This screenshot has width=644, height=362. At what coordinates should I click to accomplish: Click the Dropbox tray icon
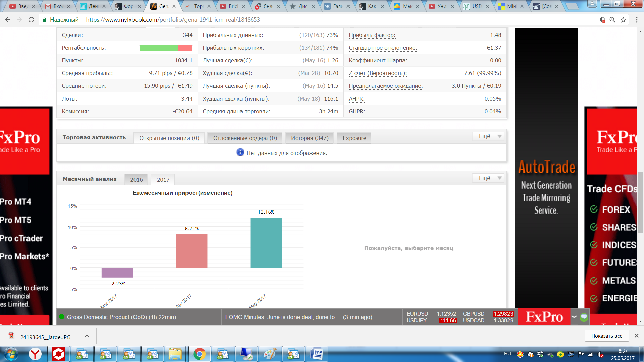tap(540, 354)
